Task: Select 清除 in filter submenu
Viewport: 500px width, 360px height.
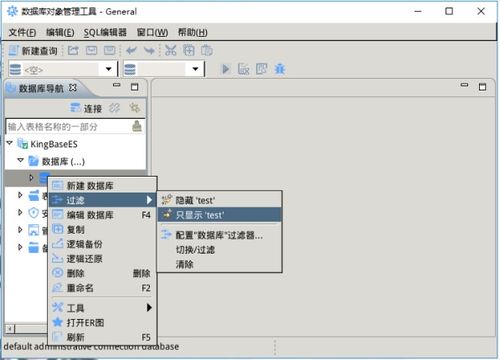Action: 220,264
